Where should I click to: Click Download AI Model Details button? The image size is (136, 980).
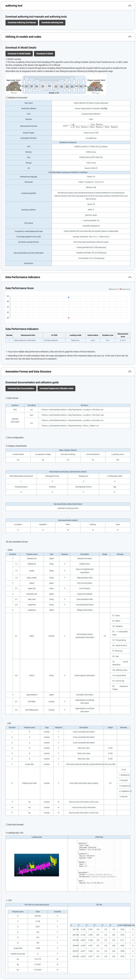19,54
